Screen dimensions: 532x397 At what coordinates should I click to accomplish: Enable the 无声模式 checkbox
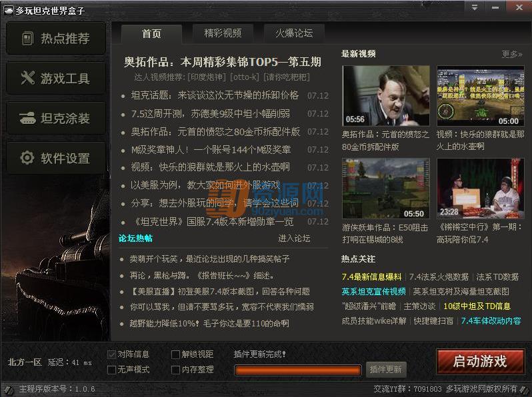coord(111,370)
